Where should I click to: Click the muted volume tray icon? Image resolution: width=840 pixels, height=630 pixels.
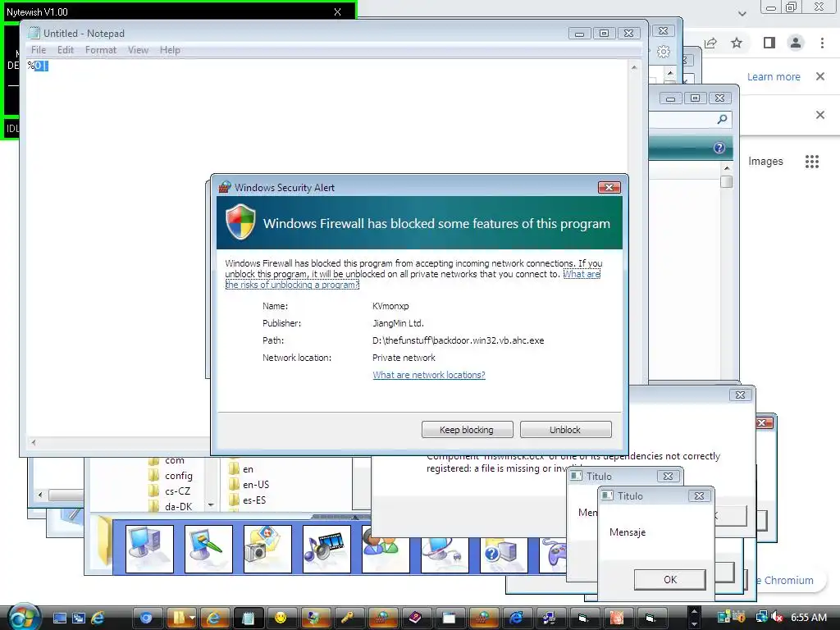click(777, 618)
